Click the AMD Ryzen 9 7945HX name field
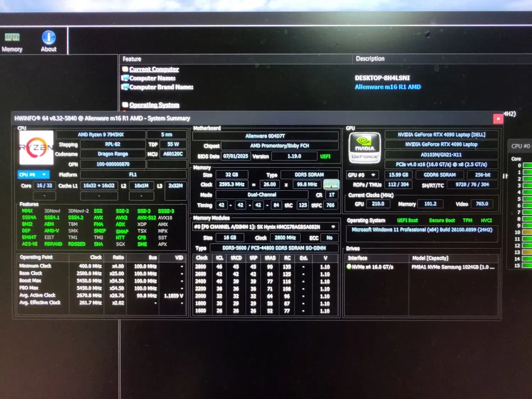This screenshot has height=399, width=532. [101, 135]
